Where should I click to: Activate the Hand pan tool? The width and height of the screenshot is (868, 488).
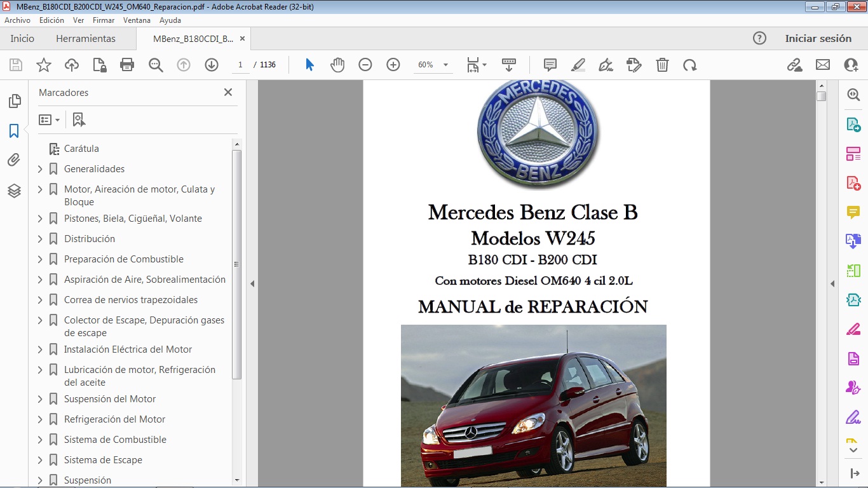pos(337,65)
